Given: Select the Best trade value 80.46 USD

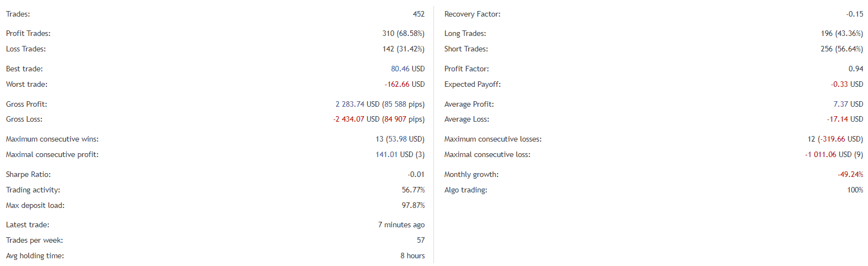Looking at the screenshot, I should coord(408,69).
